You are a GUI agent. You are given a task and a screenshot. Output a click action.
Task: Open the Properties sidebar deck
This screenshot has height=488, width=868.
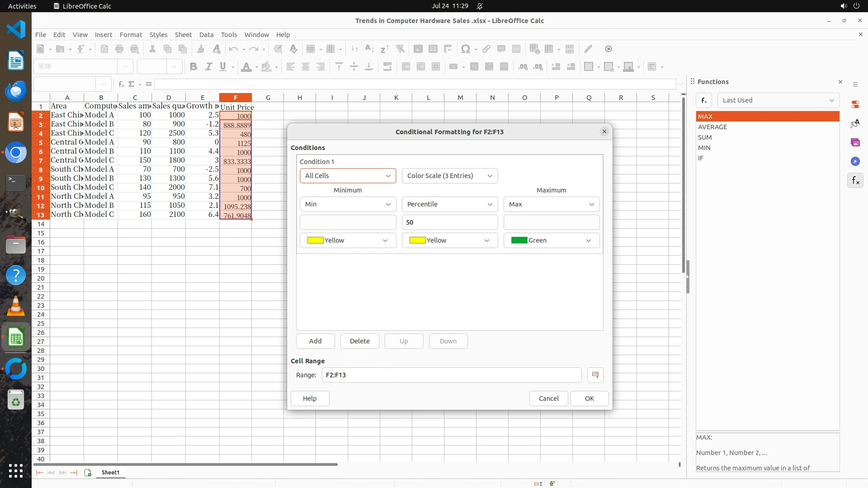(x=855, y=104)
